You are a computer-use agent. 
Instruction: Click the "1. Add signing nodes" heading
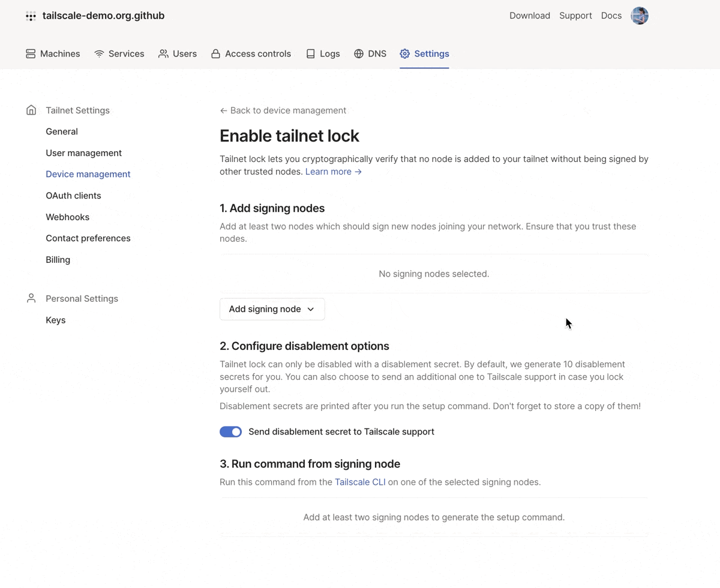272,209
